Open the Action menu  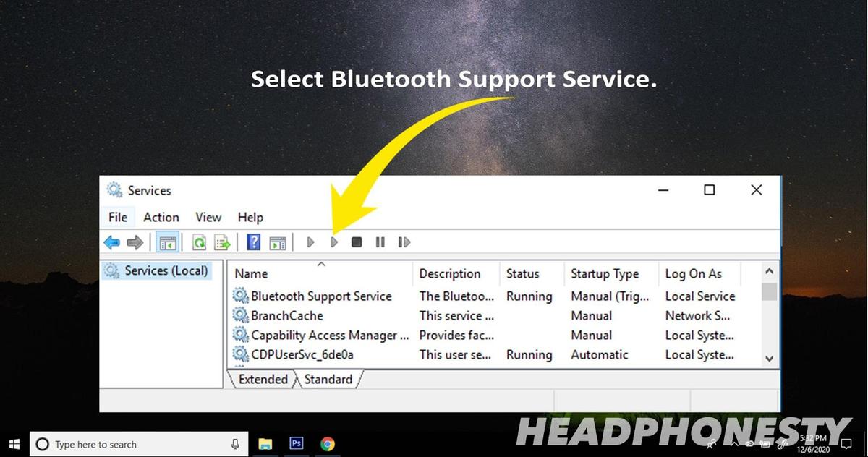pyautogui.click(x=161, y=217)
